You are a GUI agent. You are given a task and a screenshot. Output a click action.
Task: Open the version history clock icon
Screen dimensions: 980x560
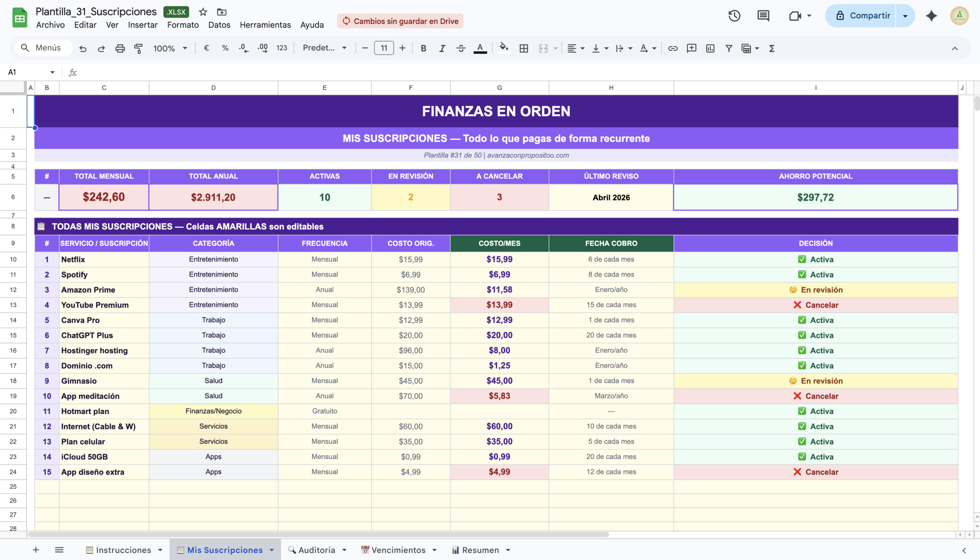734,16
